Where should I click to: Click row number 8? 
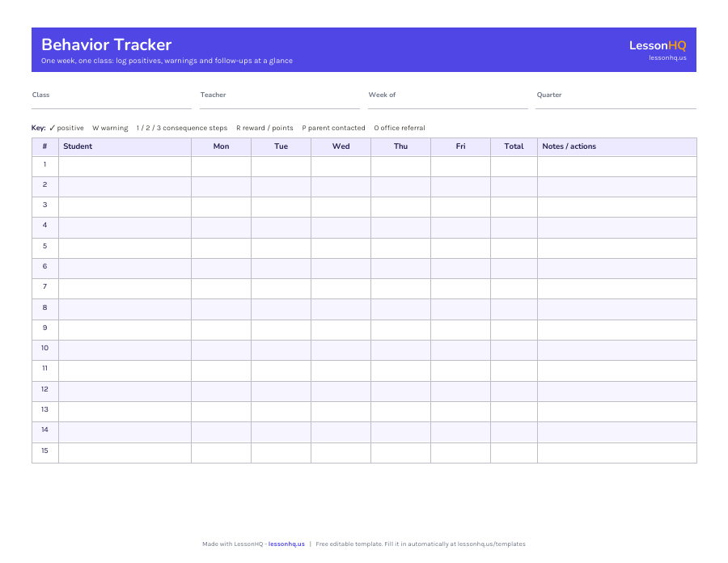(45, 307)
